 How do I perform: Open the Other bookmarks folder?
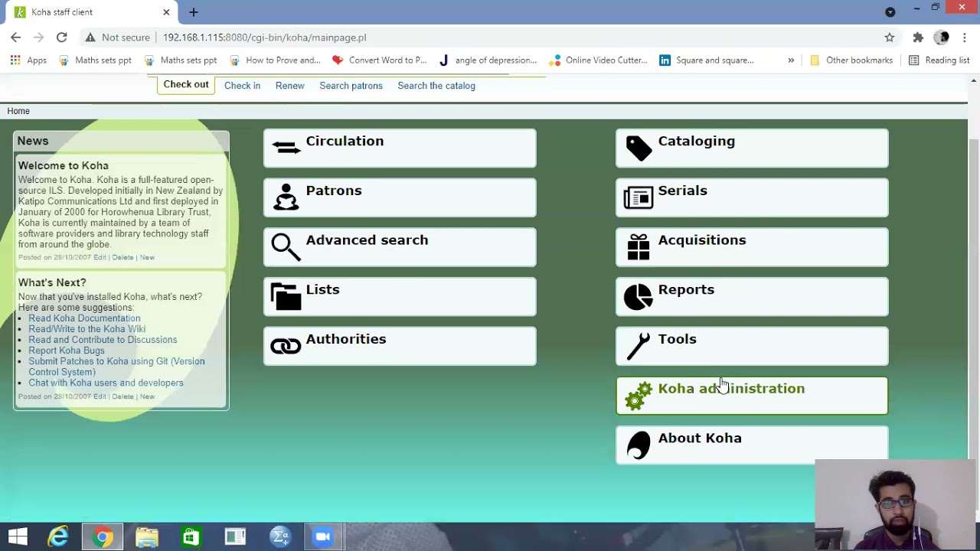click(851, 60)
